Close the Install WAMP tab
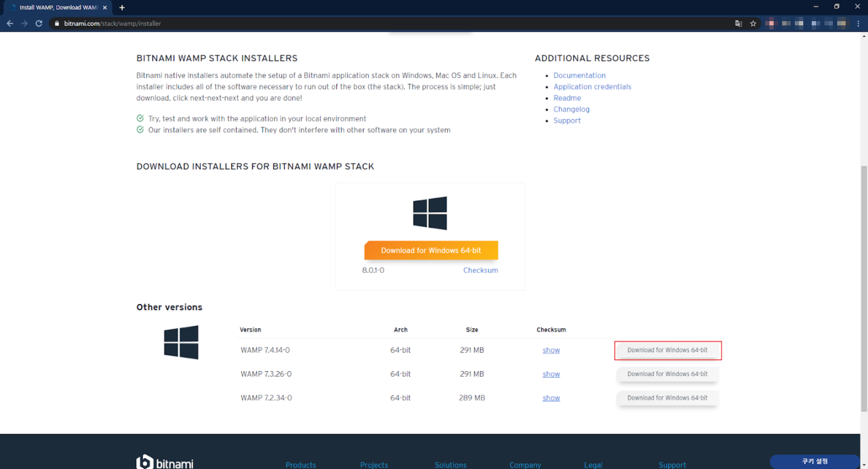Viewport: 868px width, 469px height. click(105, 8)
